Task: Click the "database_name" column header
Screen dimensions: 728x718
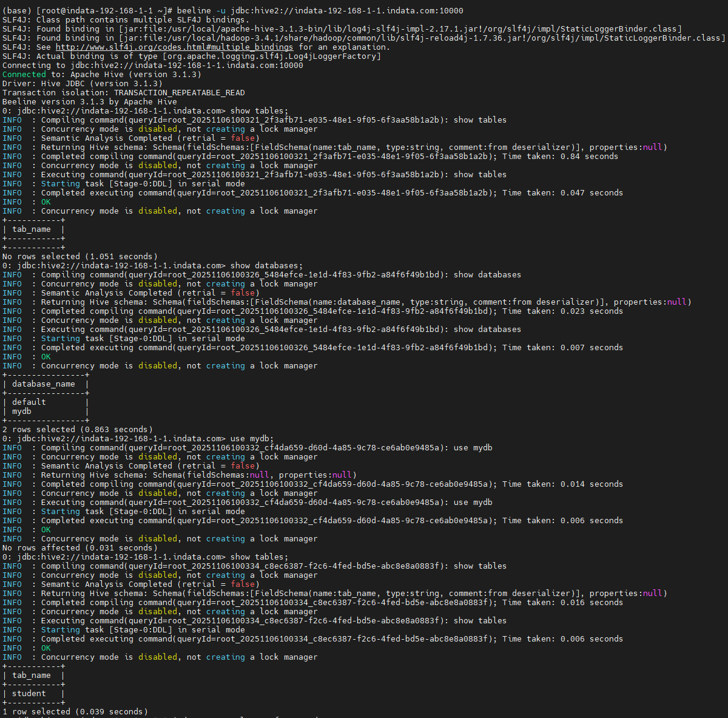Action: pyautogui.click(x=44, y=384)
